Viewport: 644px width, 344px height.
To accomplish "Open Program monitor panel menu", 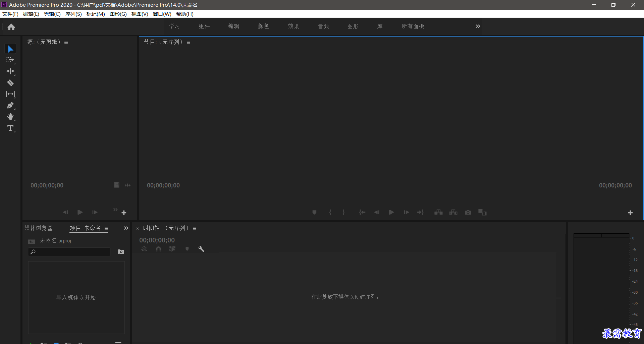I will point(189,42).
